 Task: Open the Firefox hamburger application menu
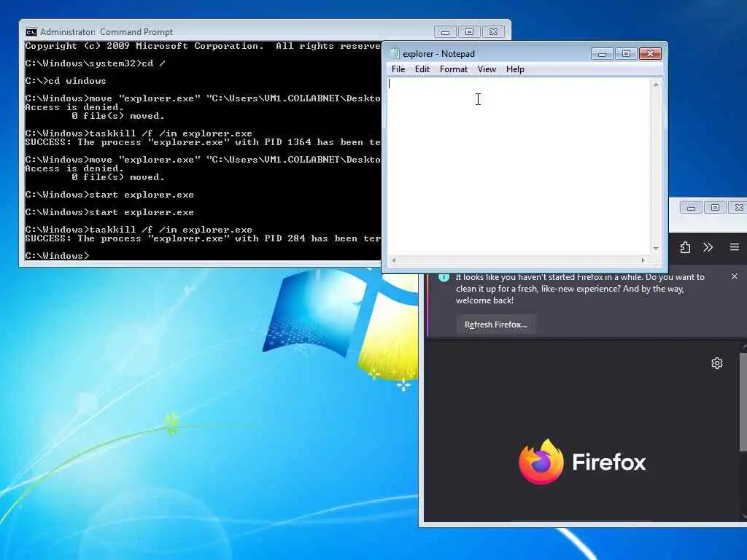[x=734, y=247]
